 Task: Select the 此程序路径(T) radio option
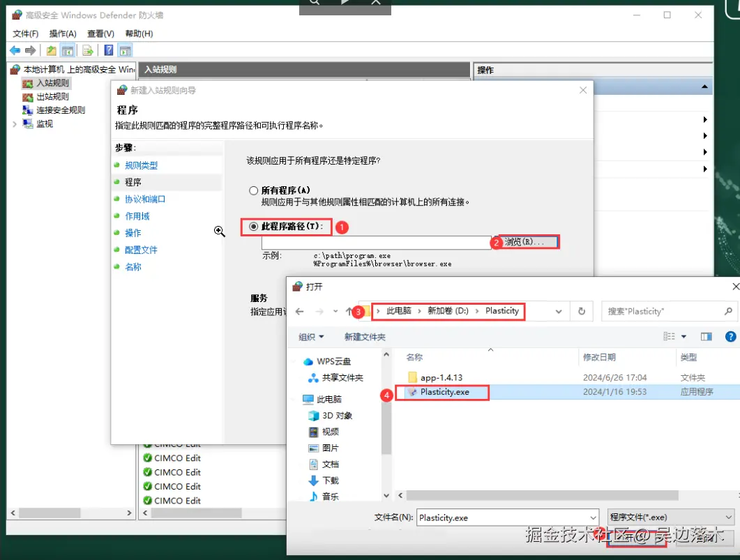pyautogui.click(x=253, y=227)
